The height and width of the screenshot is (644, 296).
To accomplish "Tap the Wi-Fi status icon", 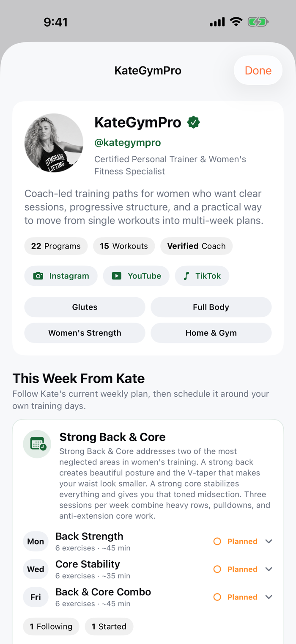I will (236, 22).
